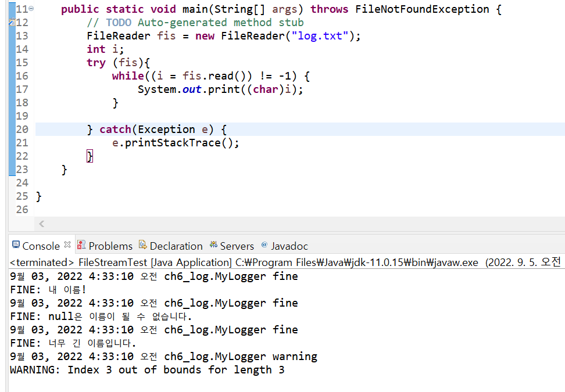Click System.out.print statement on line 17
Viewport: 565px width, 392px height.
[x=220, y=89]
